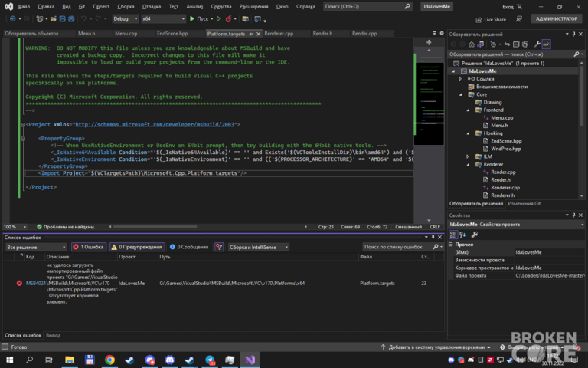Toggle the 0 Сообщения messages filter
This screenshot has width=588, height=368.
pyautogui.click(x=188, y=247)
